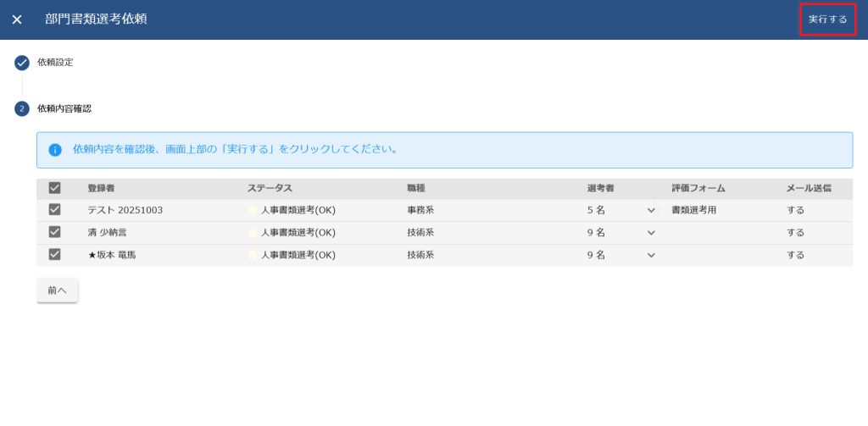
Task: Click the 実行する button in the header
Action: (827, 19)
